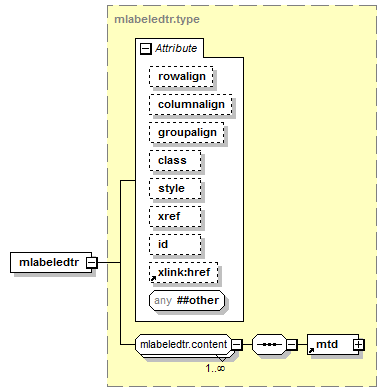Select the xref attribute box
The height and width of the screenshot is (392, 387).
click(x=175, y=217)
